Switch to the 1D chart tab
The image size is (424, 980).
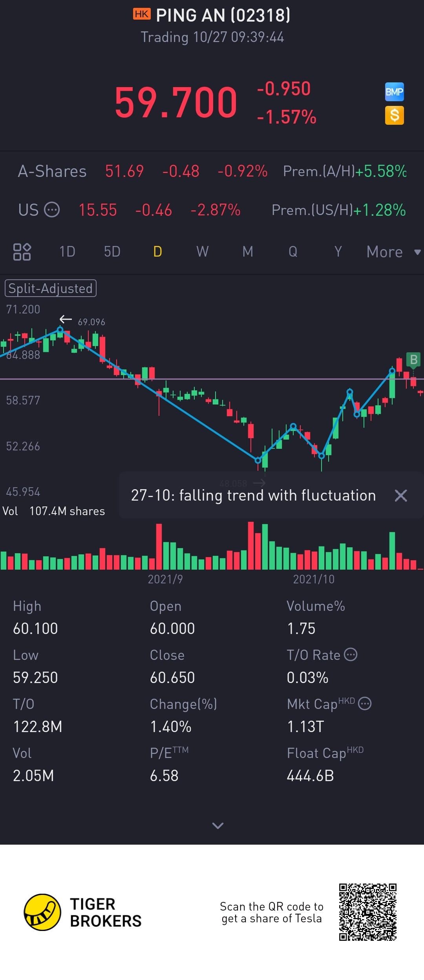(x=67, y=252)
